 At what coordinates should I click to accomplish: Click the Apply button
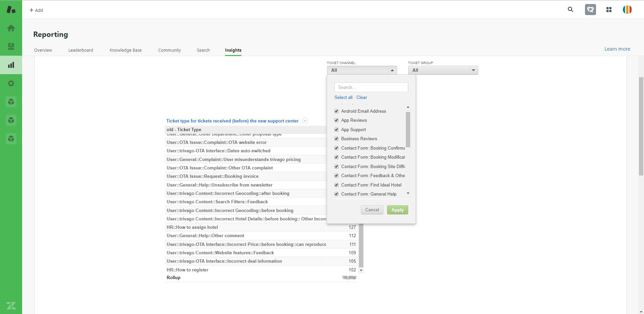(397, 210)
